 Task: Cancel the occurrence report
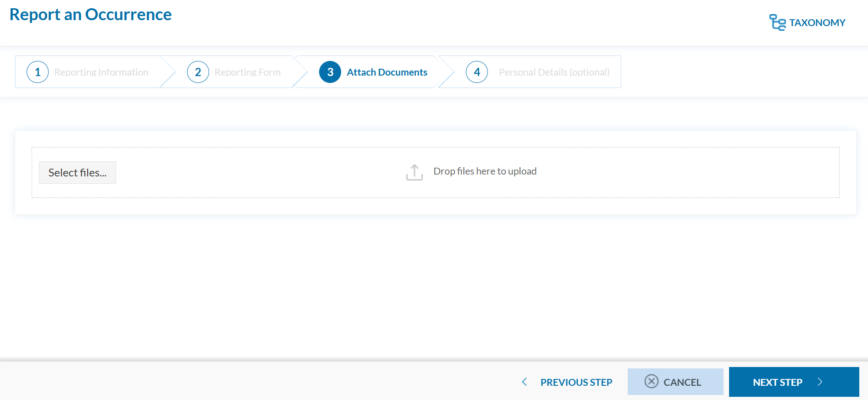click(x=675, y=382)
